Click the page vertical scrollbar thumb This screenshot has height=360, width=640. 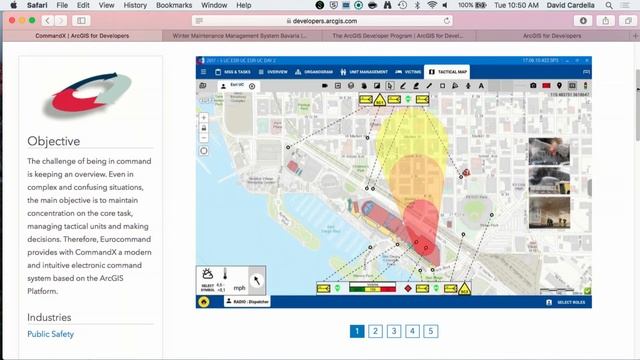pyautogui.click(x=637, y=104)
